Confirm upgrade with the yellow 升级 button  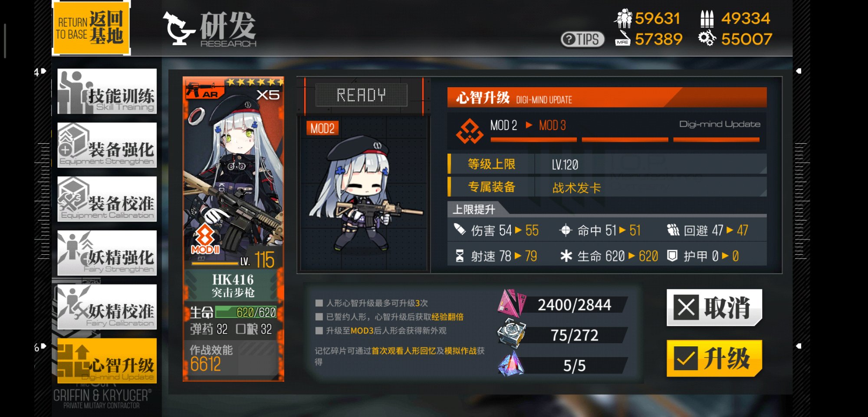coord(714,358)
